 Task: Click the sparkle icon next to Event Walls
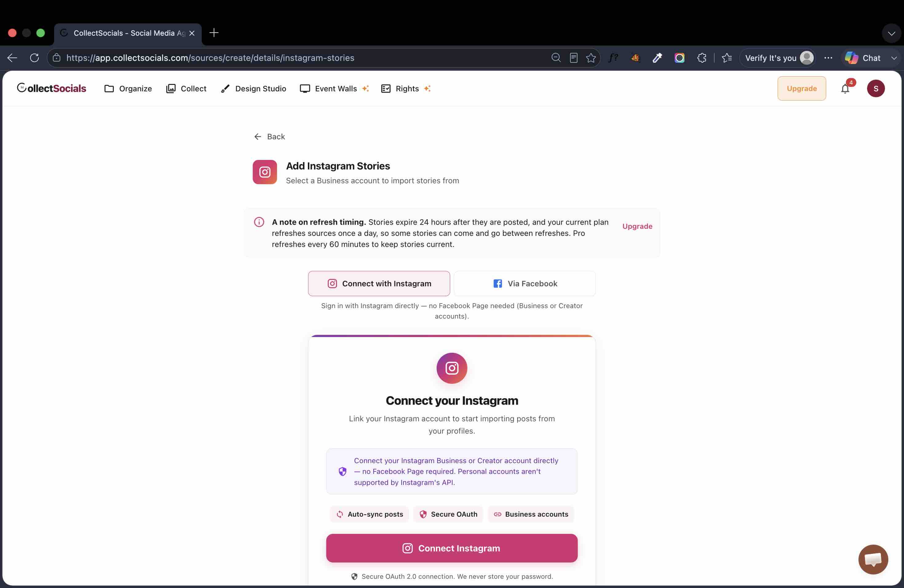(x=365, y=89)
